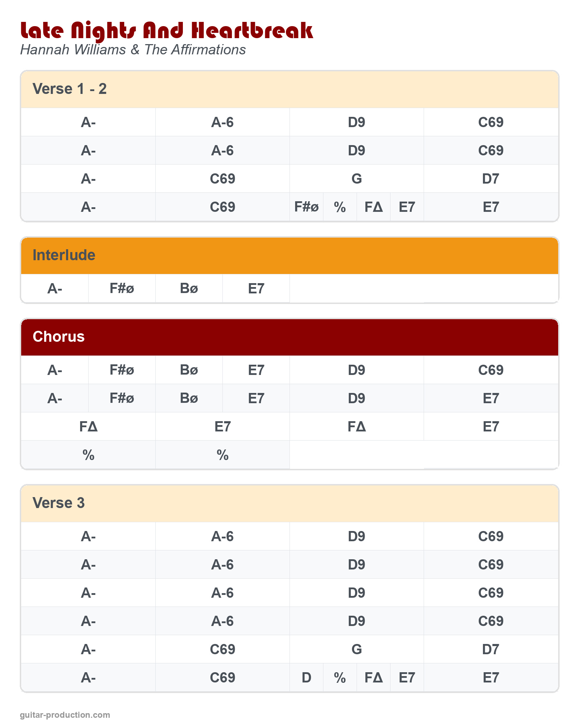Click the song title Late Nights And Heartbreak
This screenshot has height=728, width=579.
pos(166,31)
